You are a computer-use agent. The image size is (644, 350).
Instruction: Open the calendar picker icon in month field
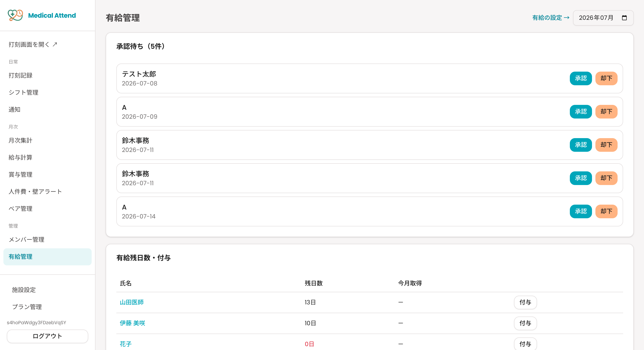(624, 18)
